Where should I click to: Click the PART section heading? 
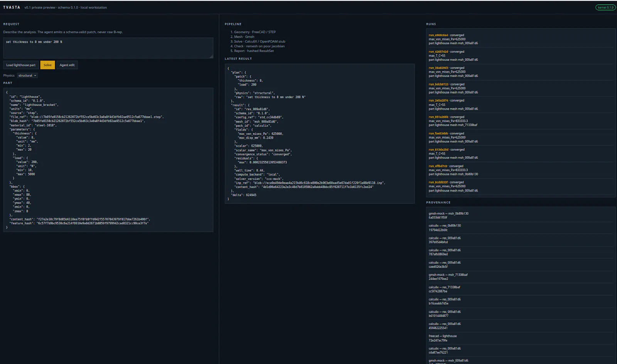point(8,83)
